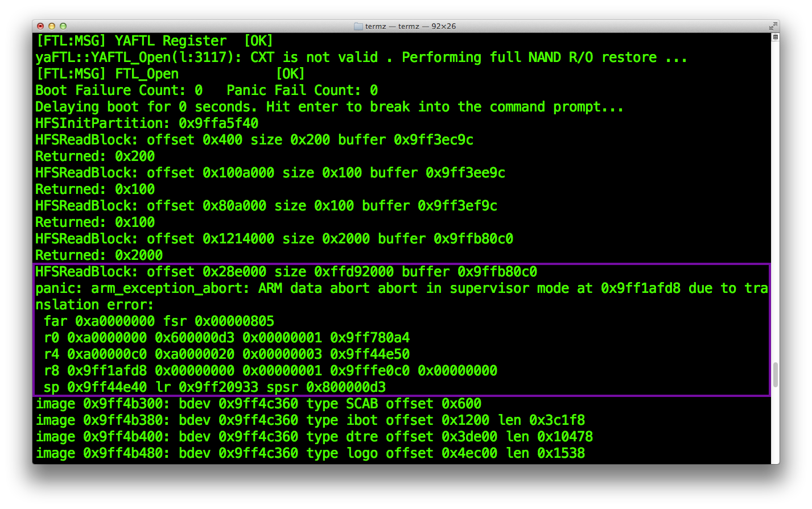Click the "CXT is not valid" message line
The width and height of the screenshot is (812, 509).
(x=361, y=57)
